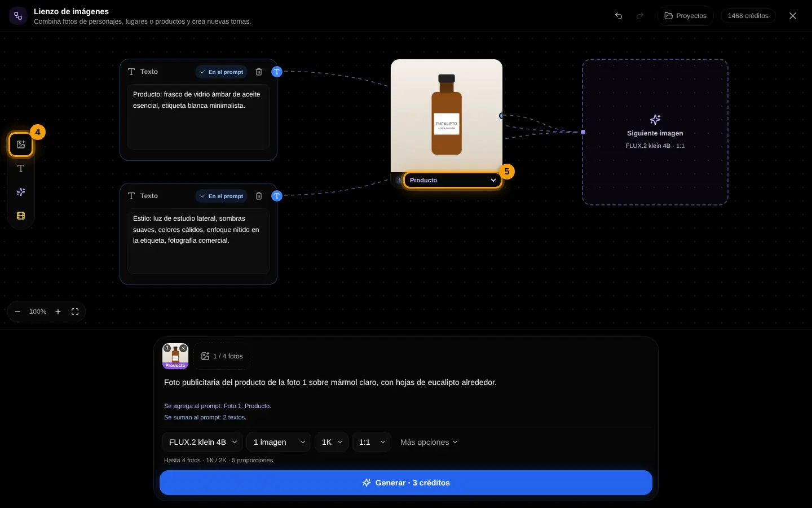The image size is (812, 508).
Task: Select the add image tool in sidebar
Action: 21,144
